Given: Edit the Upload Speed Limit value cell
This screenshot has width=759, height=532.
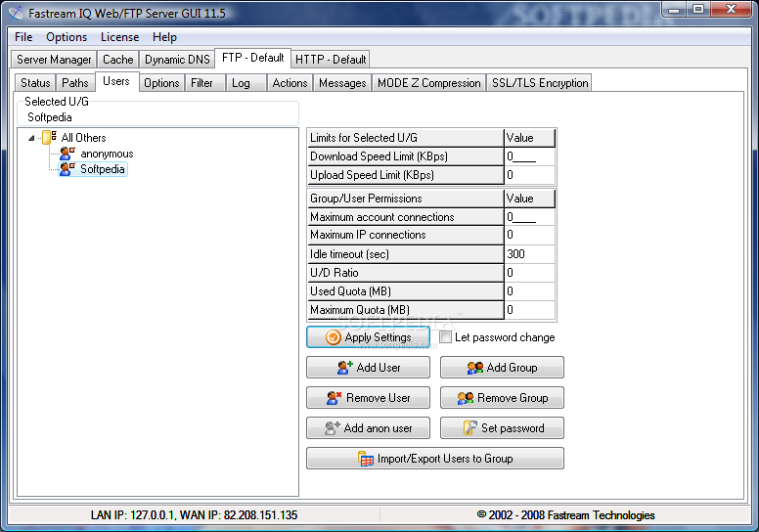Looking at the screenshot, I should [529, 175].
